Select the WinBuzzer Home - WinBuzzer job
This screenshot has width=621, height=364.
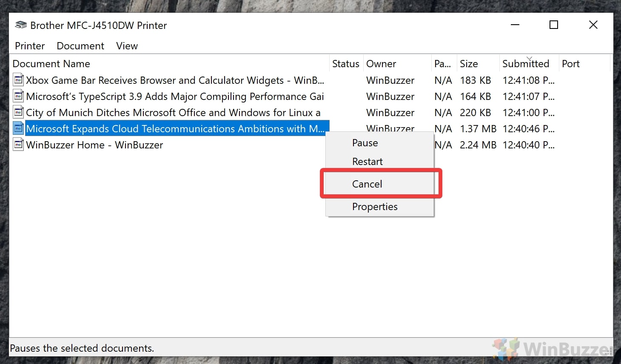pyautogui.click(x=94, y=145)
